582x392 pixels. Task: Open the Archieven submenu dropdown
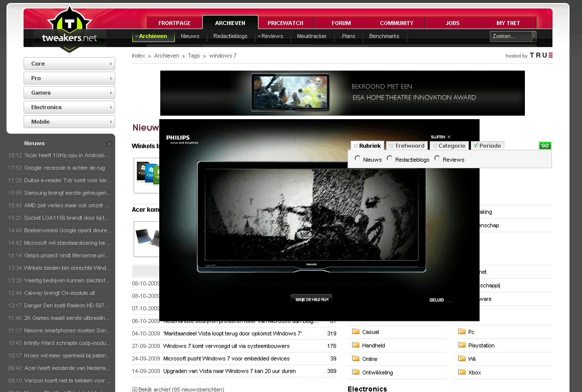click(137, 37)
